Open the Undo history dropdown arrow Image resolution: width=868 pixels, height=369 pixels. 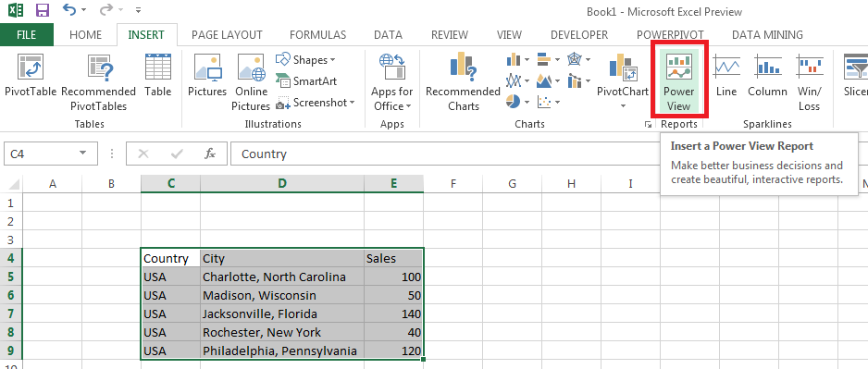pos(83,10)
